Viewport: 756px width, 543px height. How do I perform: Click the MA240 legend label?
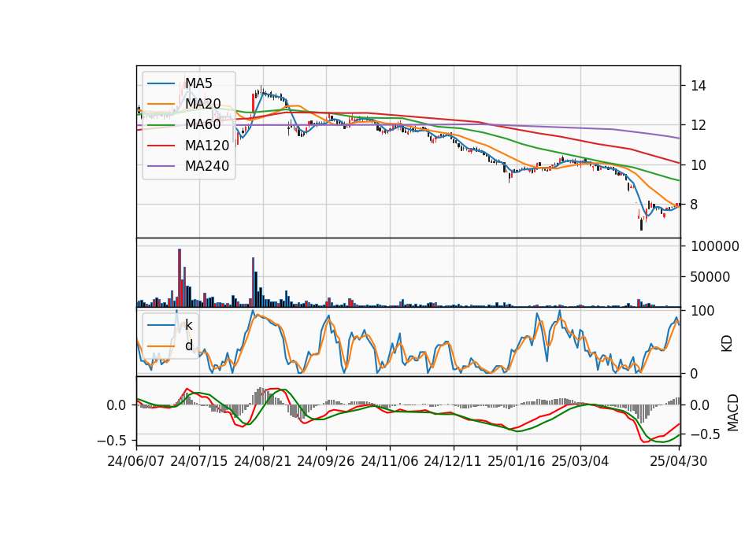tap(207, 166)
